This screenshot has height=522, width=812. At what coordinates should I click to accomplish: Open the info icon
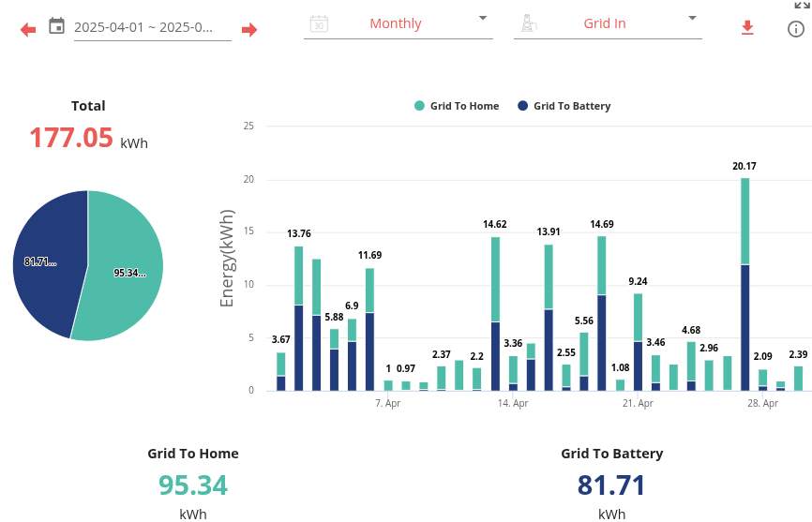click(796, 29)
